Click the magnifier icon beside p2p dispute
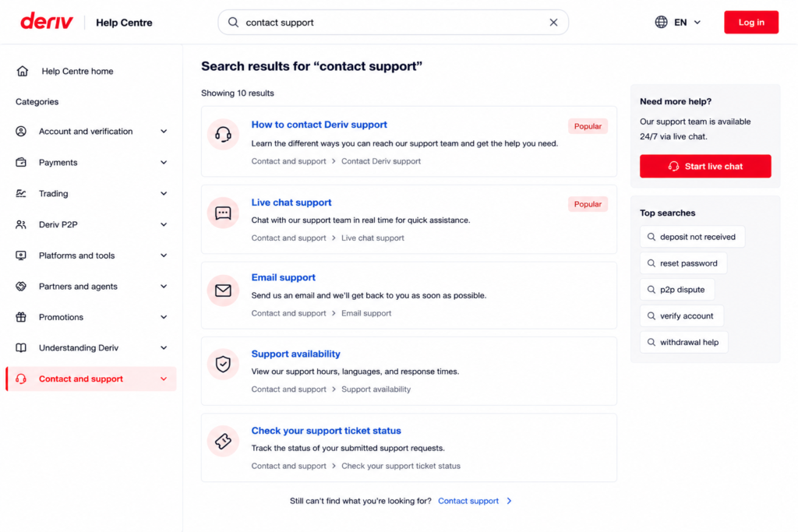798x532 pixels. coord(651,290)
